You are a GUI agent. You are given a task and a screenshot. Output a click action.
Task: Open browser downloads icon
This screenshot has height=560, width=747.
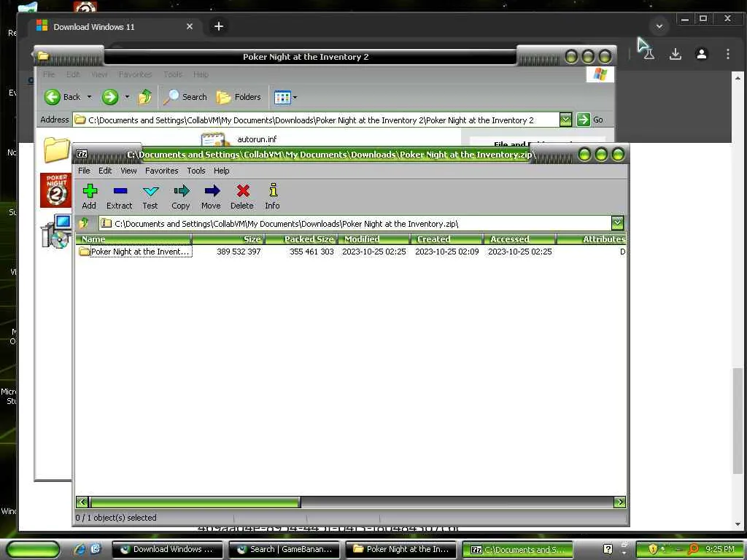pyautogui.click(x=675, y=54)
